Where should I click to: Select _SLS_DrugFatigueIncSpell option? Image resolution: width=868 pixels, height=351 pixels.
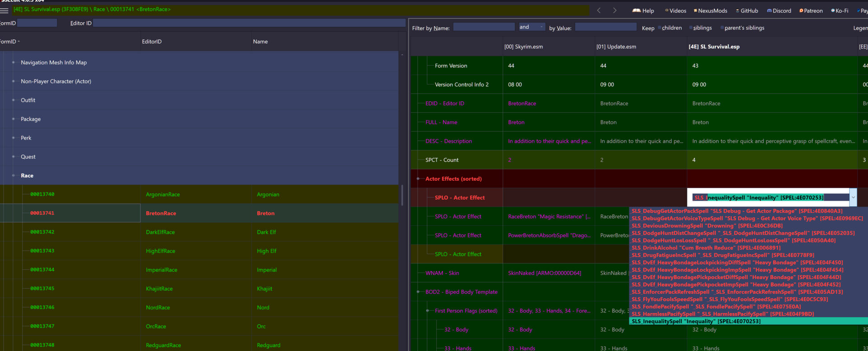coord(749,255)
